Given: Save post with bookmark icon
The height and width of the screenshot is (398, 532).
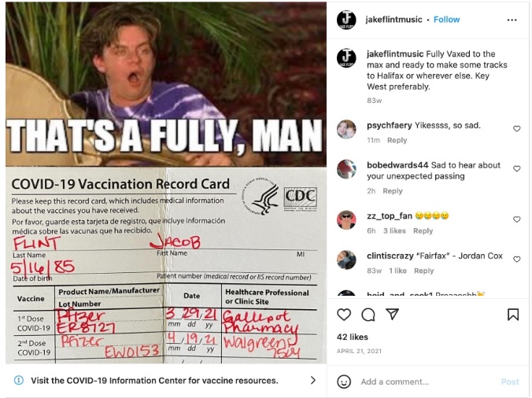Looking at the screenshot, I should [512, 315].
